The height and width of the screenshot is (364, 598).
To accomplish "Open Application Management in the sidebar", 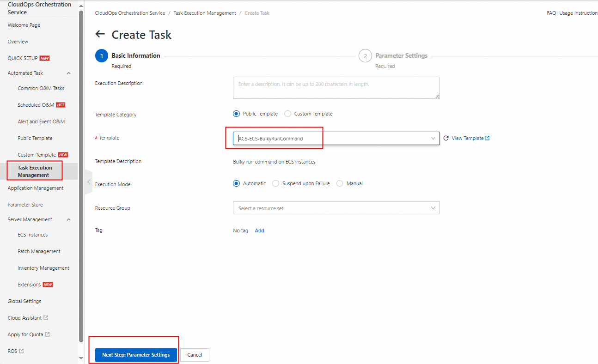I will click(36, 188).
